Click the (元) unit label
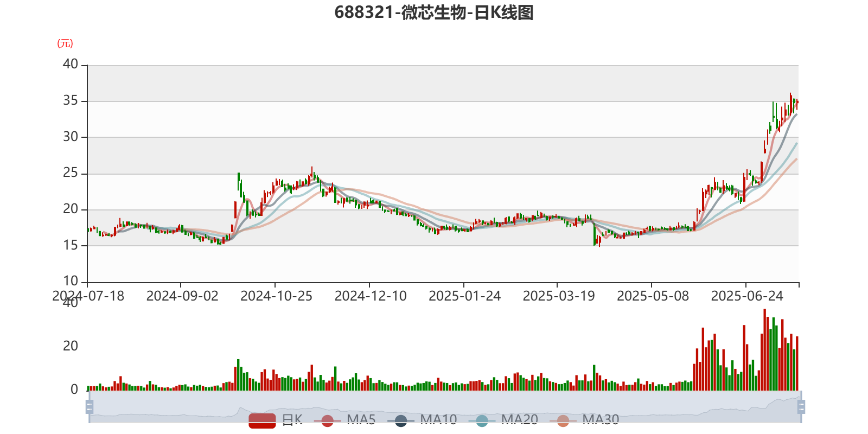 [x=65, y=43]
